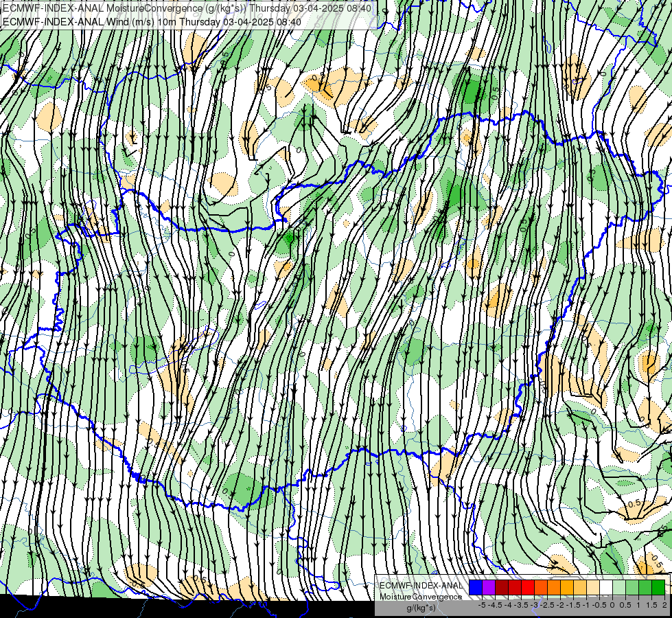The width and height of the screenshot is (672, 618).
Task: Click the orange-red swatch between -3 and -2.5
Action: (x=541, y=588)
